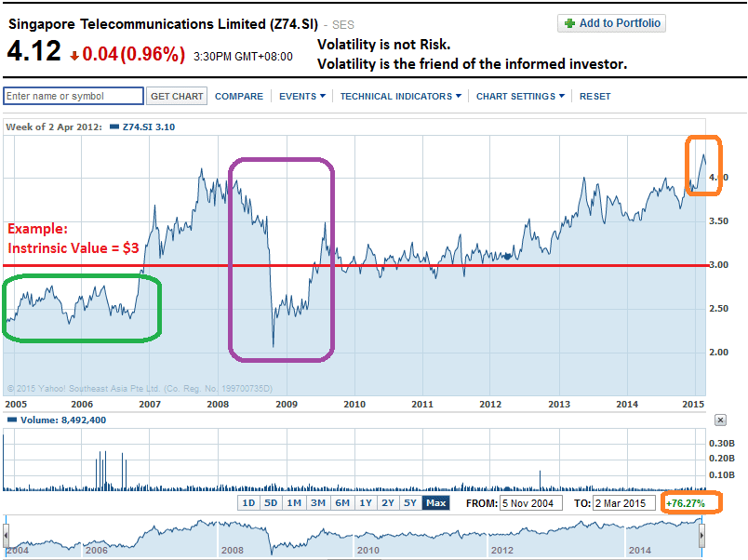748x560 pixels.
Task: Select the 1D time range
Action: pos(248,502)
